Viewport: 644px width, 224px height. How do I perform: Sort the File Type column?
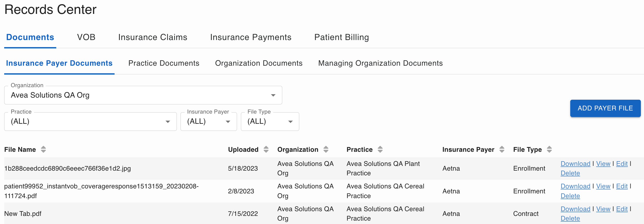[x=549, y=149]
